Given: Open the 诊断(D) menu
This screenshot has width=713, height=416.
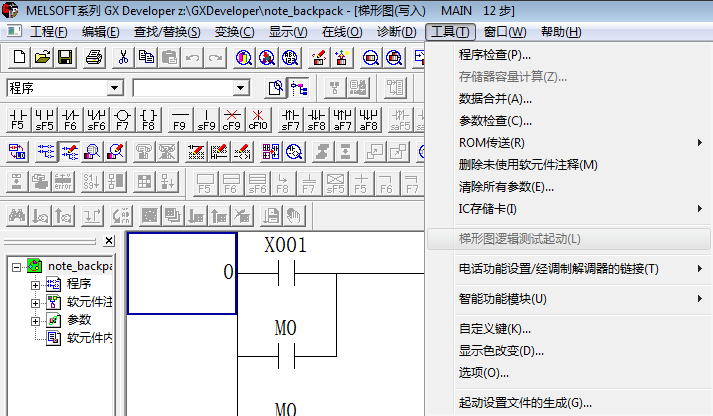Looking at the screenshot, I should pyautogui.click(x=397, y=32).
